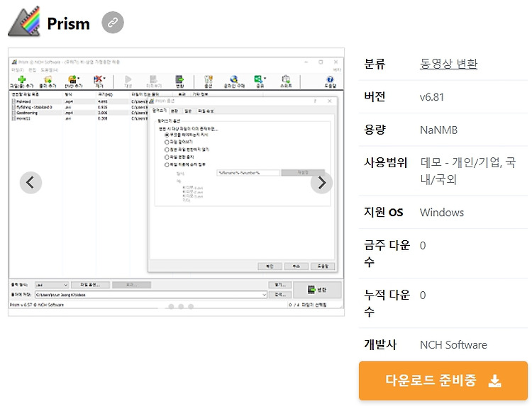Click the gray link icon beside Prism title
This screenshot has height=406, width=532.
[113, 23]
